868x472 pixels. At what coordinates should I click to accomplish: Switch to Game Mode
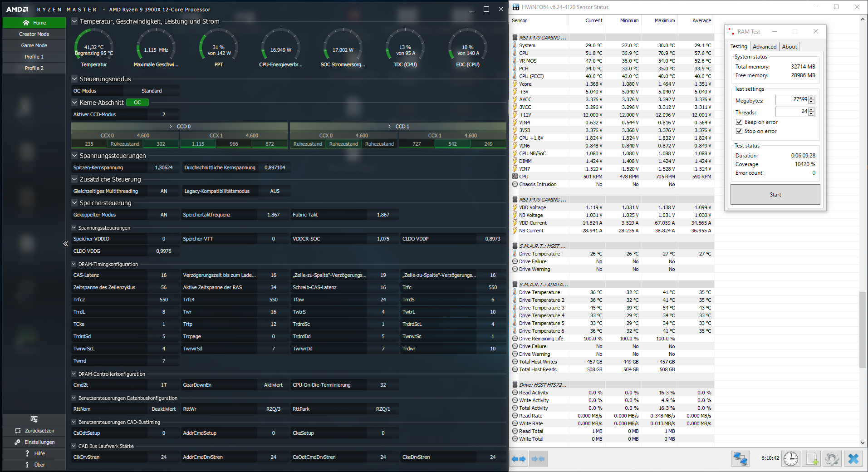pyautogui.click(x=34, y=45)
